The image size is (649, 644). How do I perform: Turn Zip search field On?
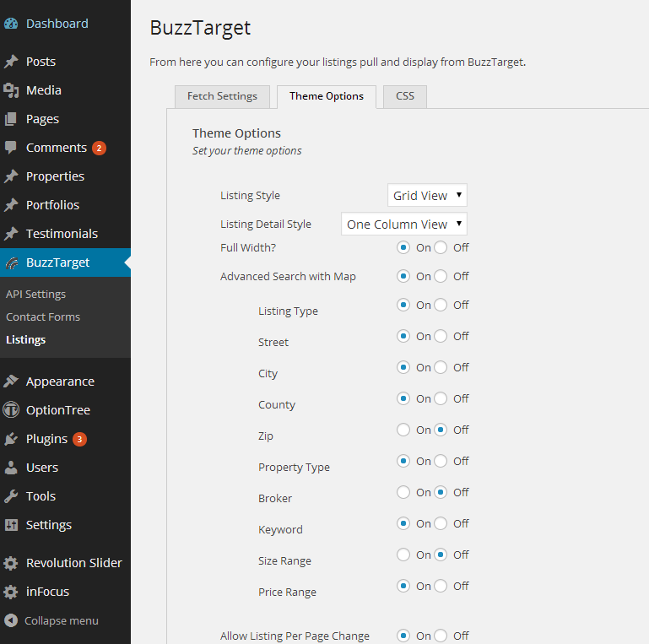(x=403, y=430)
